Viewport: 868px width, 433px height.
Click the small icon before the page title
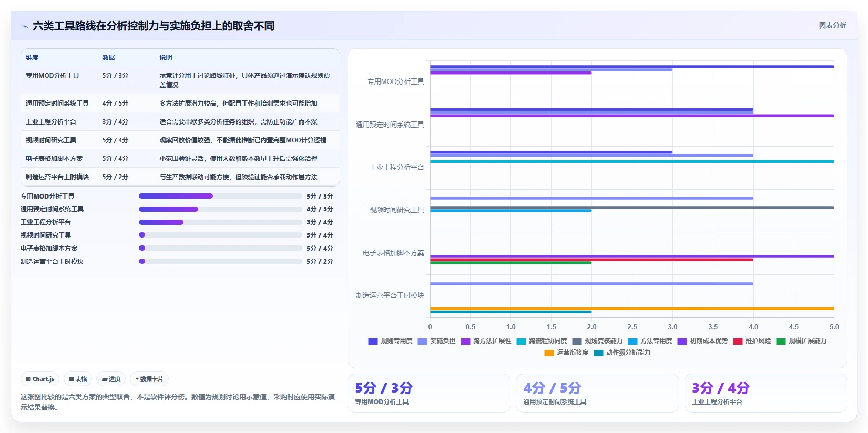tap(25, 26)
